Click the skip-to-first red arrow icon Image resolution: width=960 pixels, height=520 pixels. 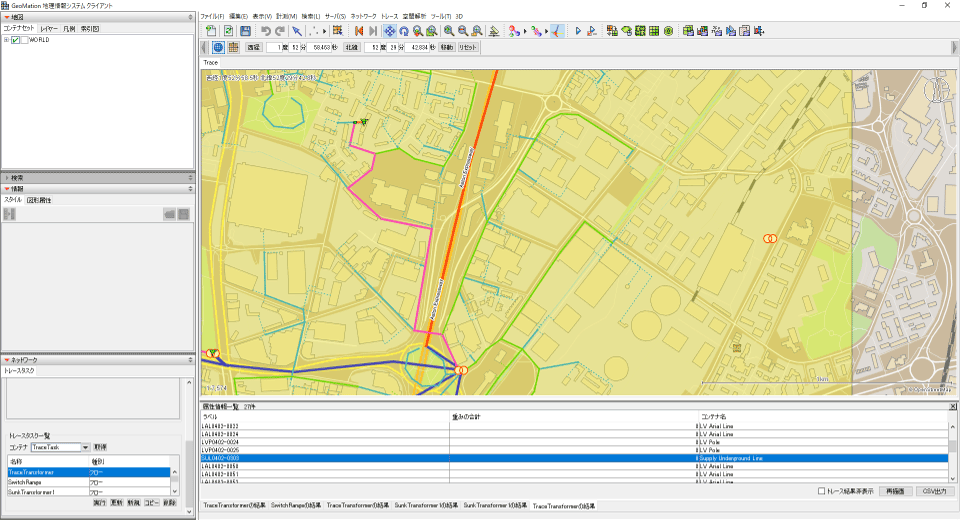tap(358, 31)
